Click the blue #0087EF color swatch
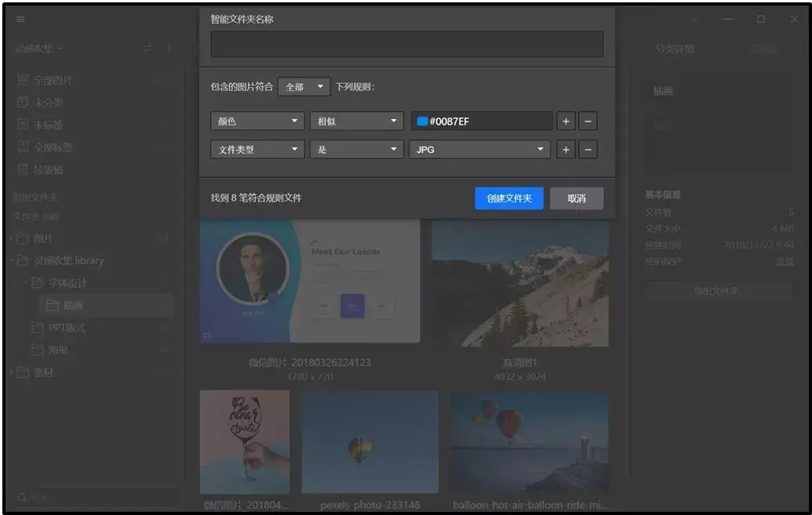Image resolution: width=812 pixels, height=515 pixels. click(x=422, y=121)
